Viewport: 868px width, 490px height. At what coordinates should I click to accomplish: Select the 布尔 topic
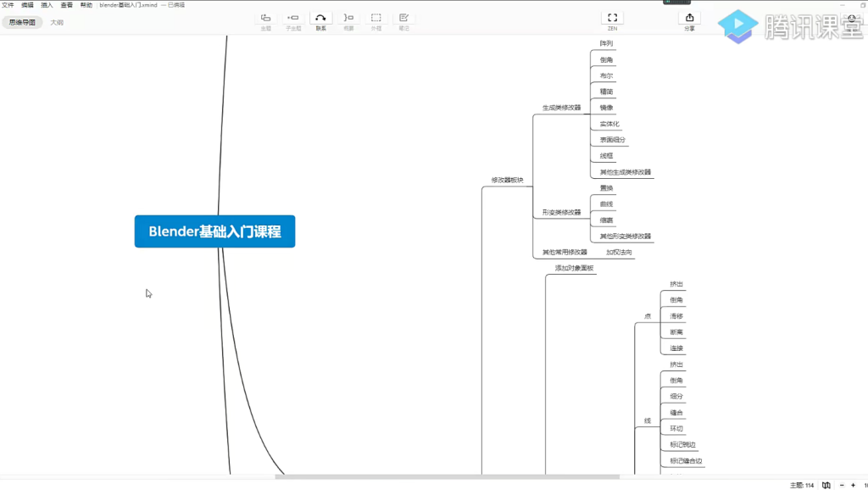tap(606, 75)
